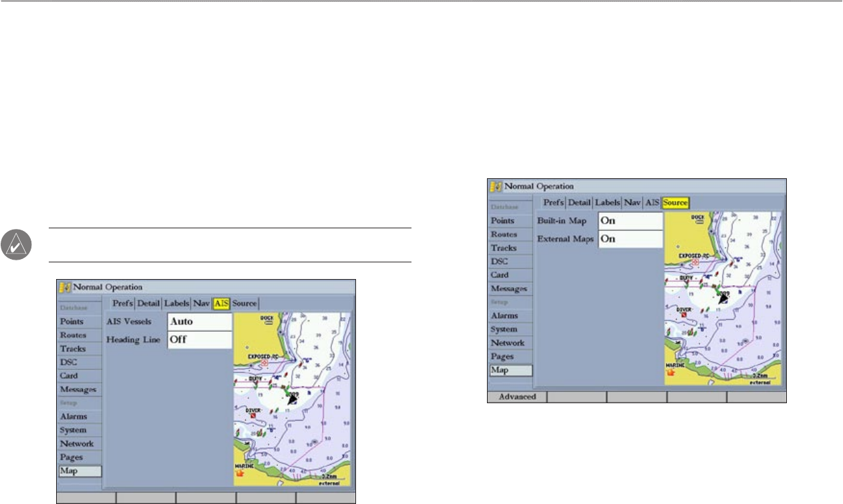Switch to Detail tab in AIS screen
Screen dimensions: 843x504
pos(149,303)
